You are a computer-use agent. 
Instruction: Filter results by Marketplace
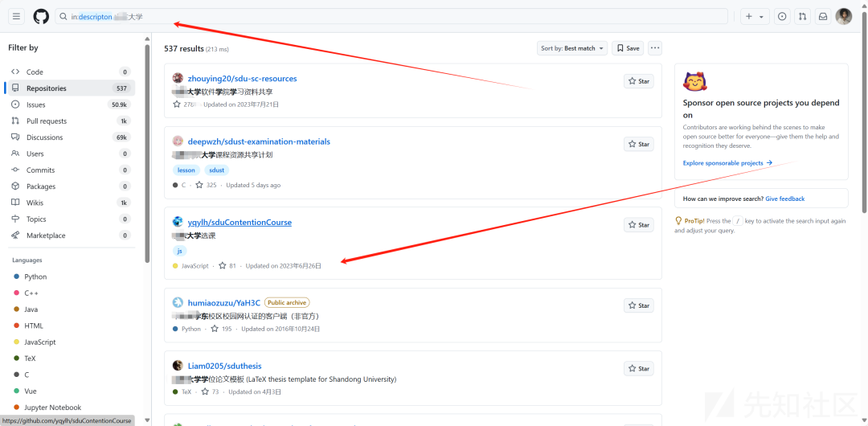[x=72, y=236]
